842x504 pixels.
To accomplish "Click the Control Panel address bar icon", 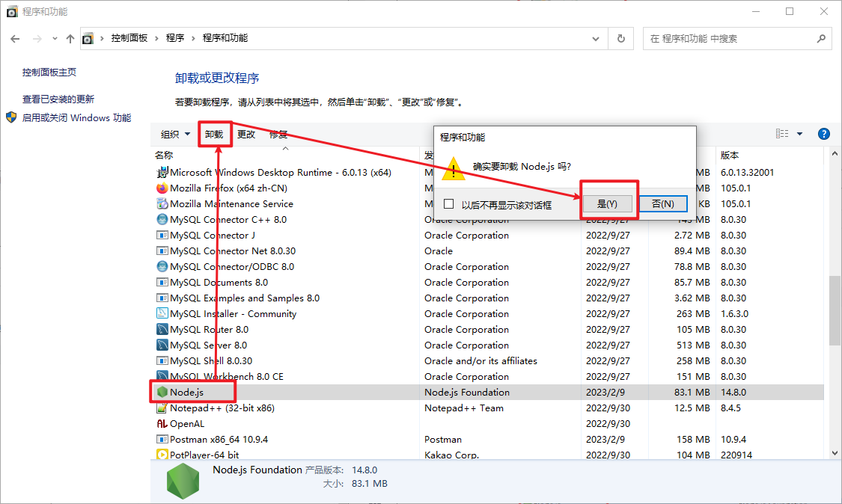I will point(88,39).
